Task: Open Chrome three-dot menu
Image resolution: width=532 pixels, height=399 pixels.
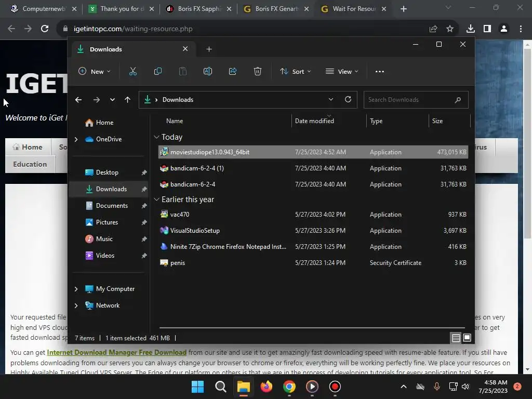Action: click(x=521, y=29)
